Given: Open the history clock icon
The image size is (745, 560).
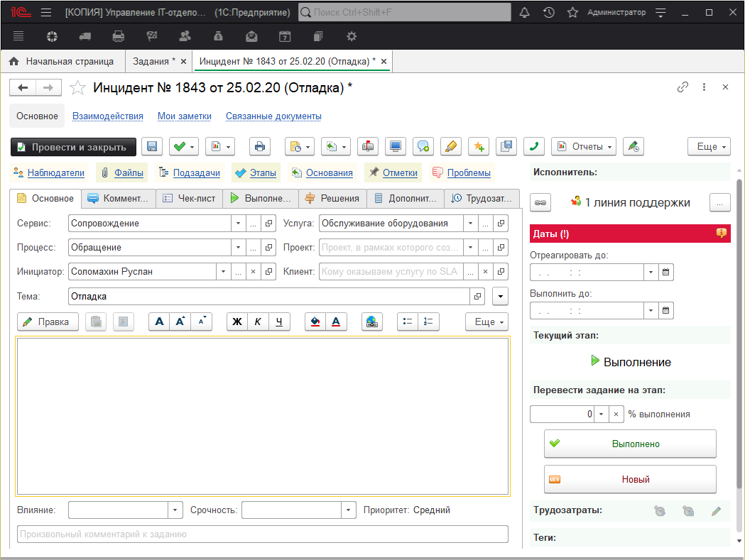Looking at the screenshot, I should click(548, 13).
